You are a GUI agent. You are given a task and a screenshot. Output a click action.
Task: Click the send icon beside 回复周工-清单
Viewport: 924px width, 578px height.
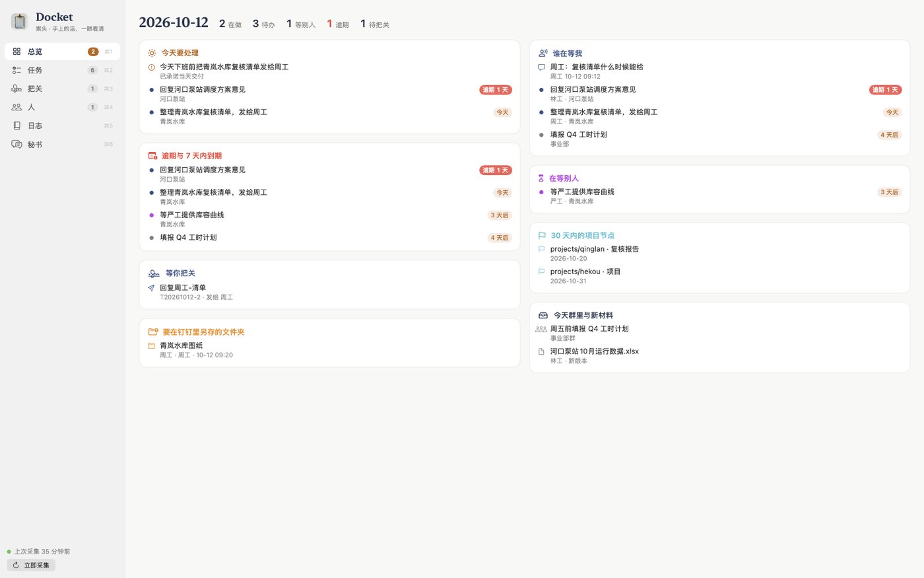coord(152,288)
